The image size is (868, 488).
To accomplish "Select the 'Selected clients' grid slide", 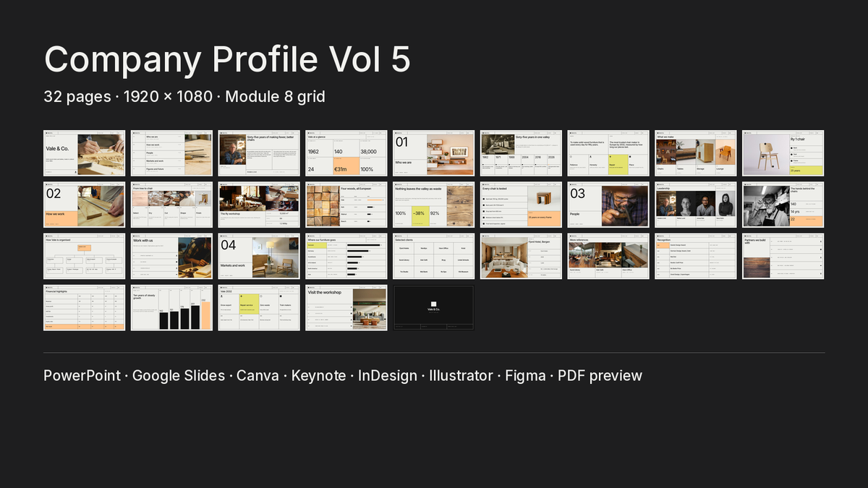I will 434,256.
